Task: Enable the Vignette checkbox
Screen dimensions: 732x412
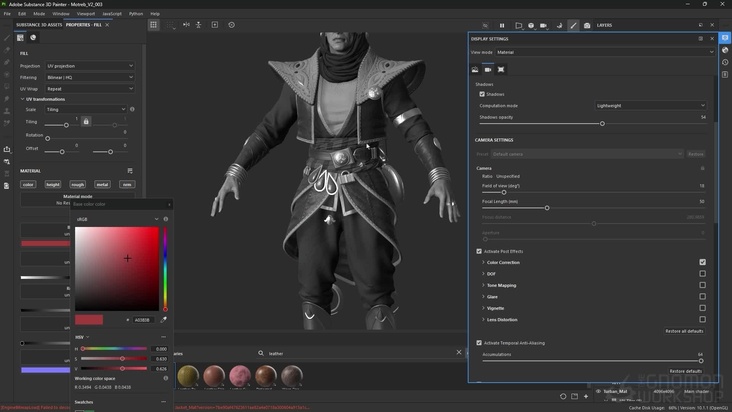Action: [x=703, y=308]
